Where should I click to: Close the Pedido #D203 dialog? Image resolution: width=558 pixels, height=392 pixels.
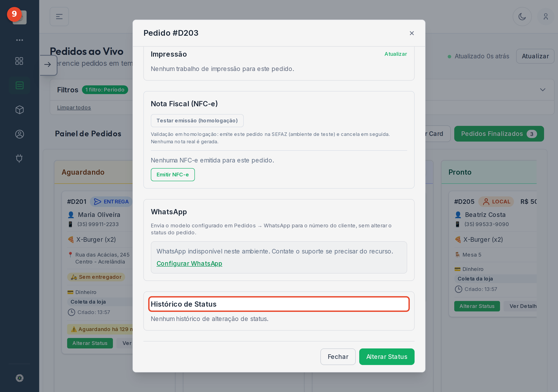pyautogui.click(x=412, y=33)
